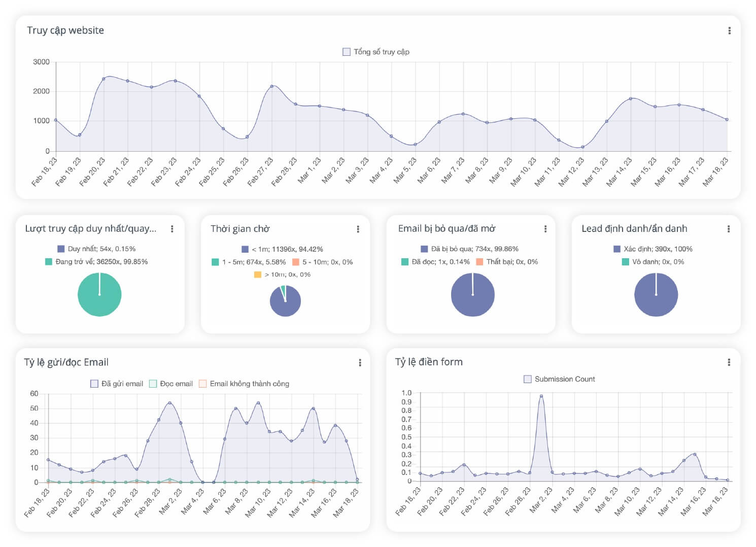Click the Lead định danh pie chart

point(656,295)
